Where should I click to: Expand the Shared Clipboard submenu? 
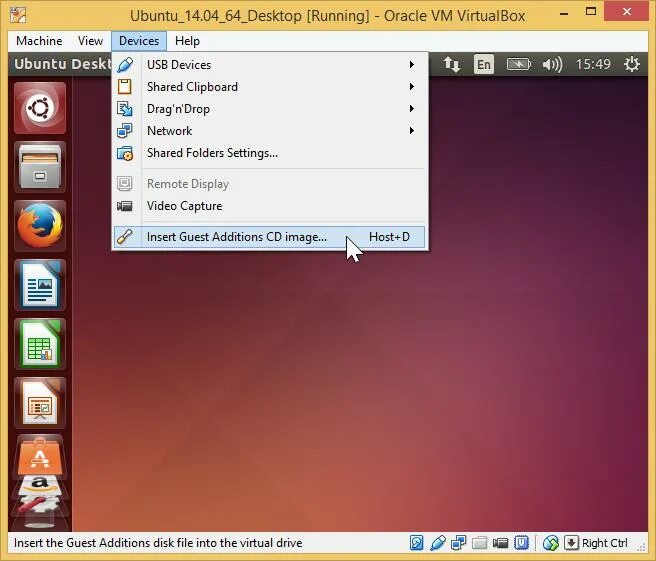(270, 87)
